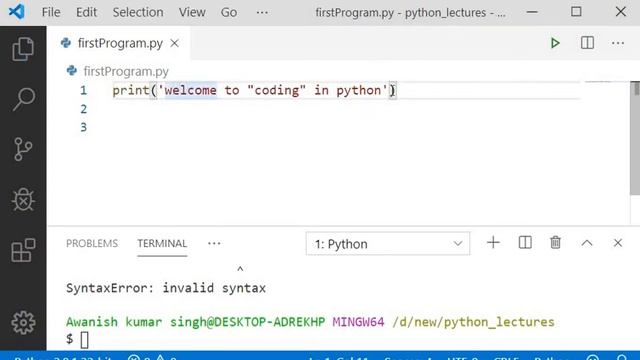Open the Run and Debug view

point(23,200)
